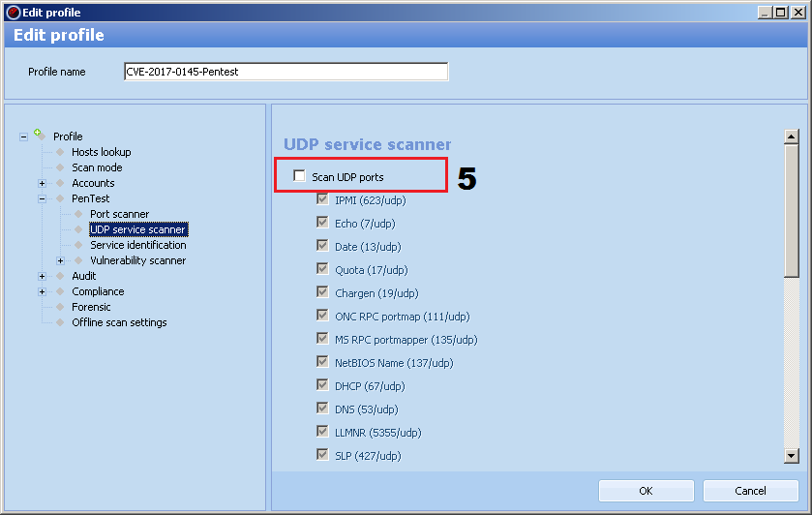
Task: Select Offline scan settings item
Action: point(119,322)
